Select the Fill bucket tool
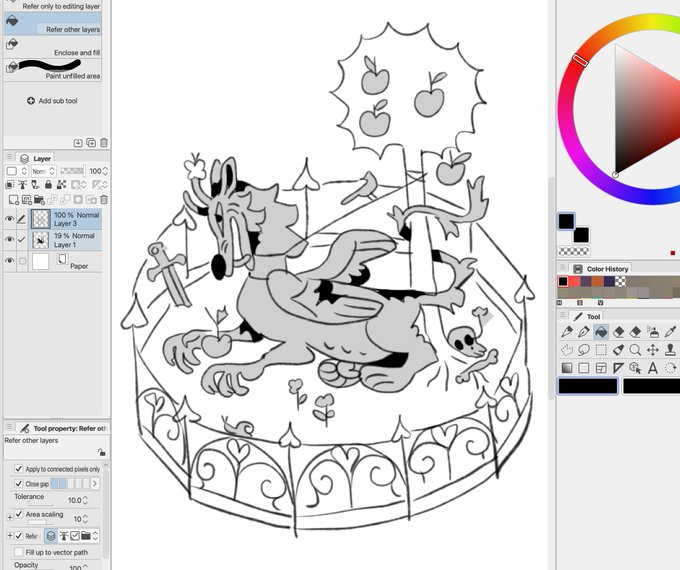 (x=601, y=332)
